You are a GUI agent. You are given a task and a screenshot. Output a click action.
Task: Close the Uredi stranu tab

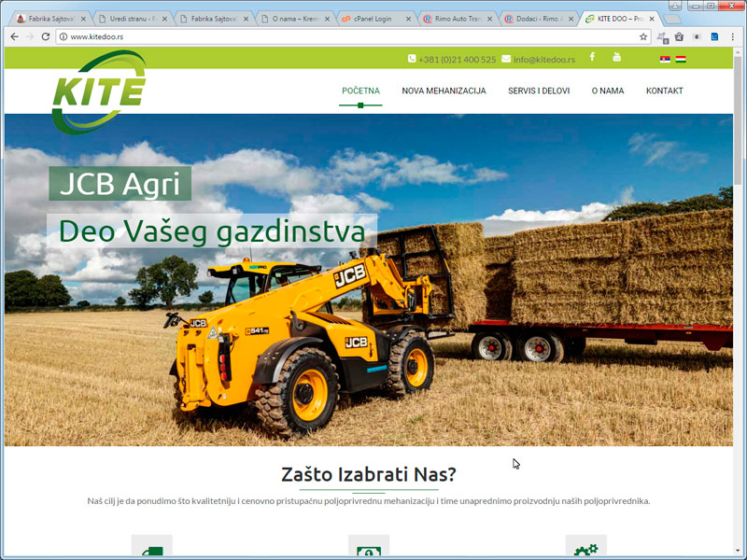(x=164, y=19)
